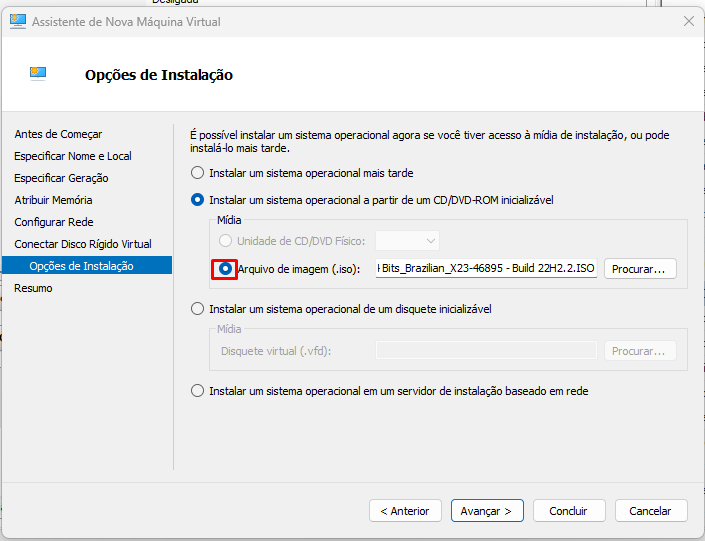705x541 pixels.
Task: Open the Atribuir Memória step
Action: [53, 200]
